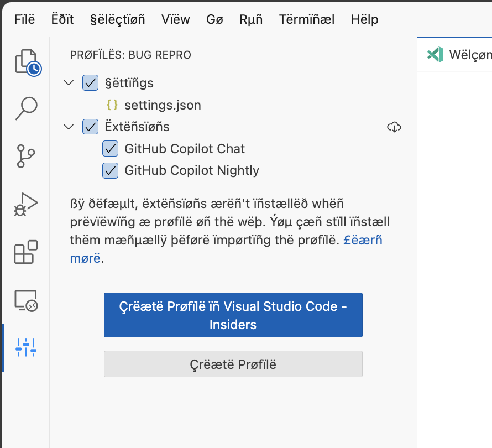The image size is (492, 448).
Task: Collapse the Settings tree section
Action: (69, 82)
